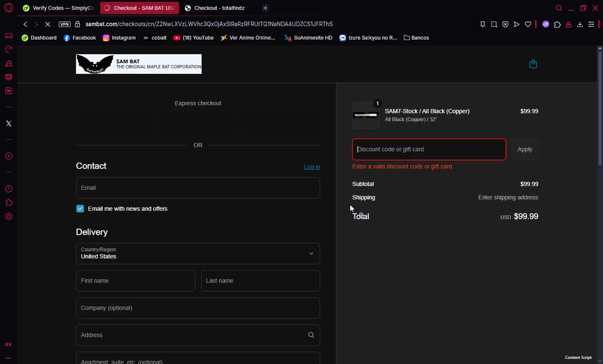Take a snapshot with the toolbar snapshot icon
This screenshot has height=364, width=603.
pyautogui.click(x=494, y=25)
